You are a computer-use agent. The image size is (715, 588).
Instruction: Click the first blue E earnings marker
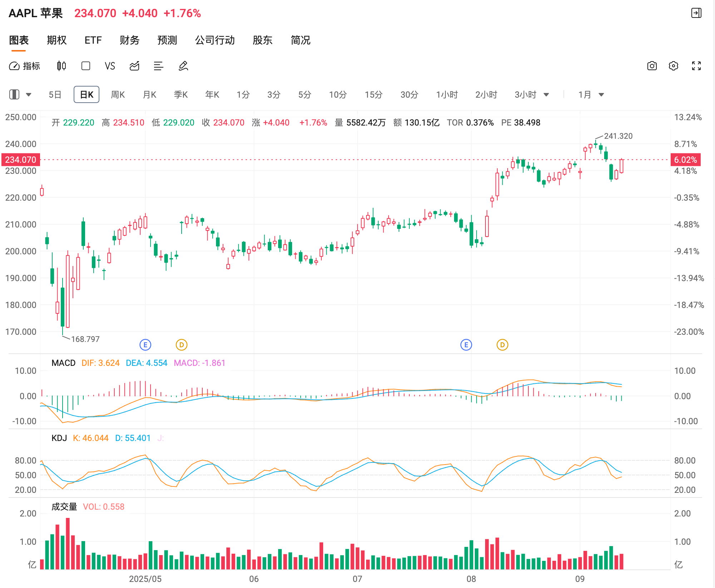[x=145, y=345]
